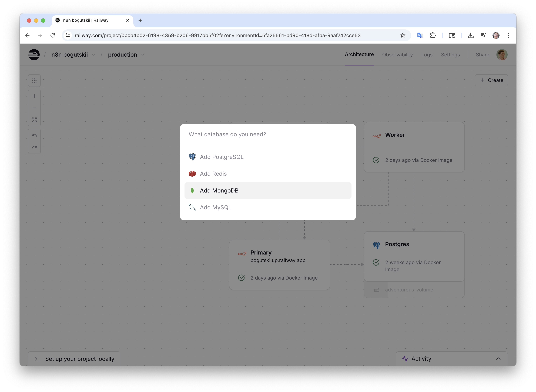
Task: Bookmark page with star icon
Action: pos(403,35)
